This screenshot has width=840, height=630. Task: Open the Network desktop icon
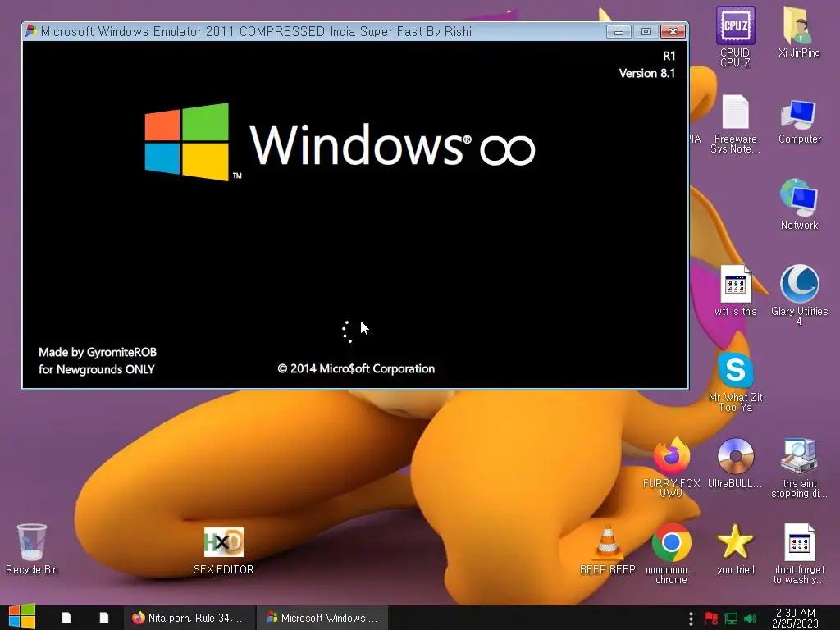799,204
